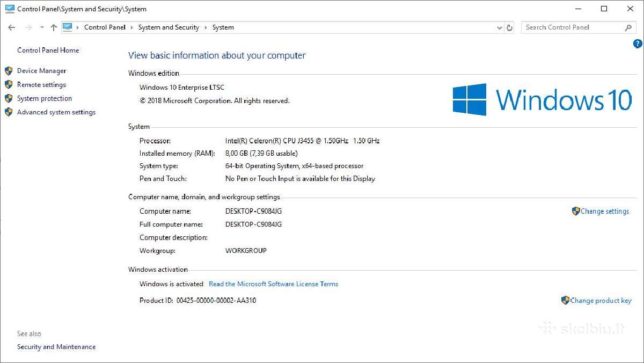This screenshot has width=644, height=363.
Task: Click the computer name DESKTOP-C9084JG value
Action: [x=253, y=212]
